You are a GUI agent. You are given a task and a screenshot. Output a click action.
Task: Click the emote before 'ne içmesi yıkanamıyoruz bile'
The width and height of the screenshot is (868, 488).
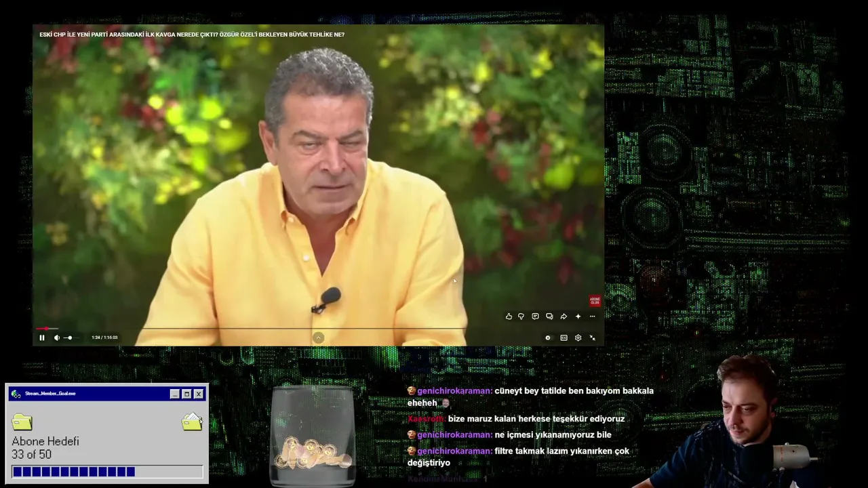pyautogui.click(x=412, y=434)
